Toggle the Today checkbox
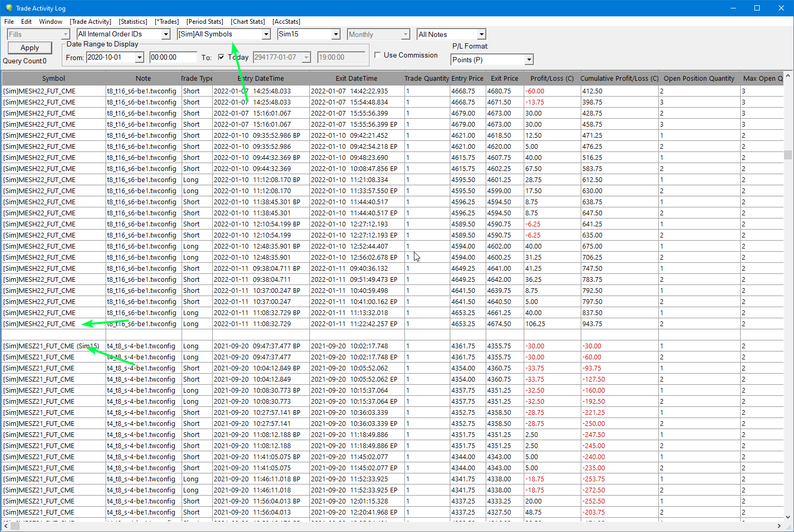 point(221,57)
